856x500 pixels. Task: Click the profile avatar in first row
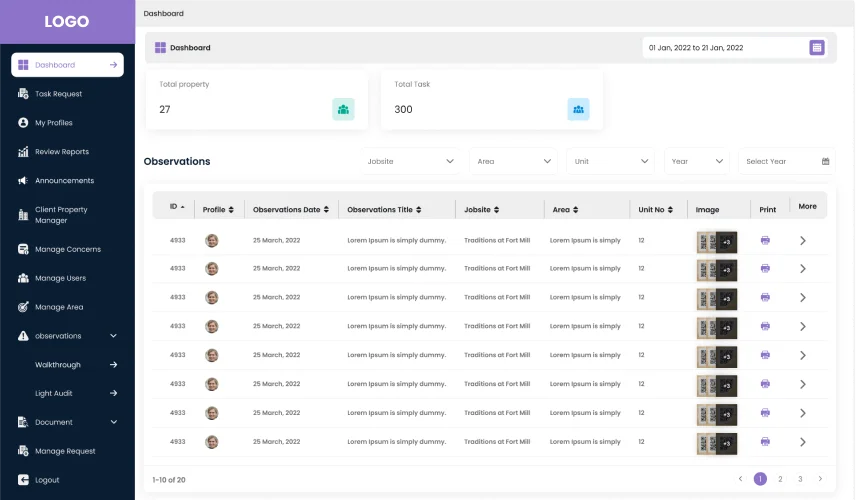click(x=212, y=240)
